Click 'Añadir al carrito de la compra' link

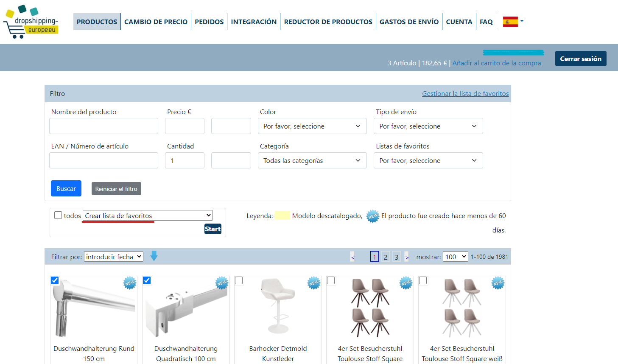pyautogui.click(x=497, y=63)
